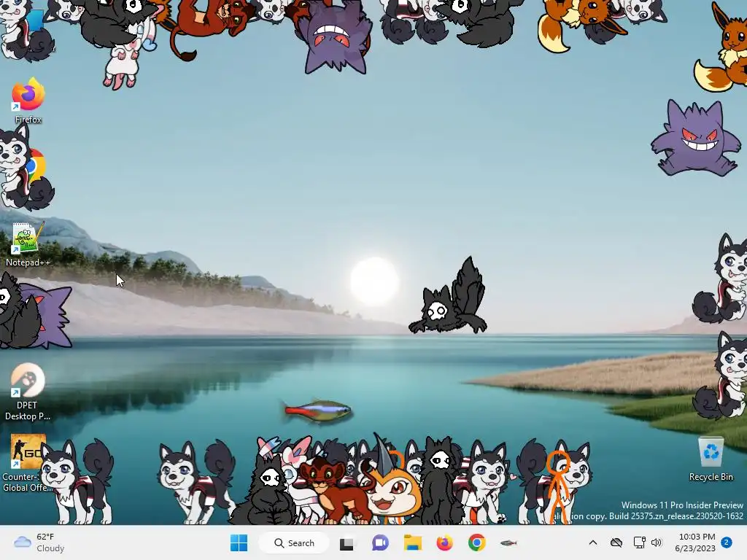The image size is (747, 560).
Task: Open the Chat app in the taskbar
Action: point(380,542)
